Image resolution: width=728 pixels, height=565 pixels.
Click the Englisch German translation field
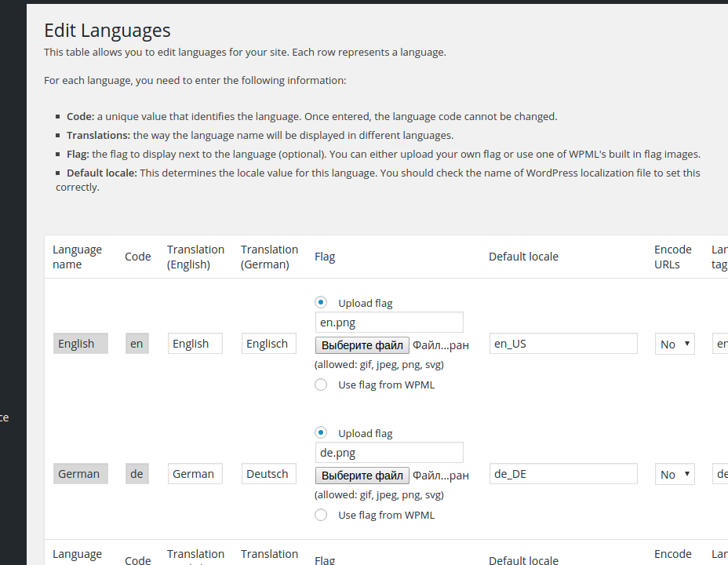coord(268,344)
